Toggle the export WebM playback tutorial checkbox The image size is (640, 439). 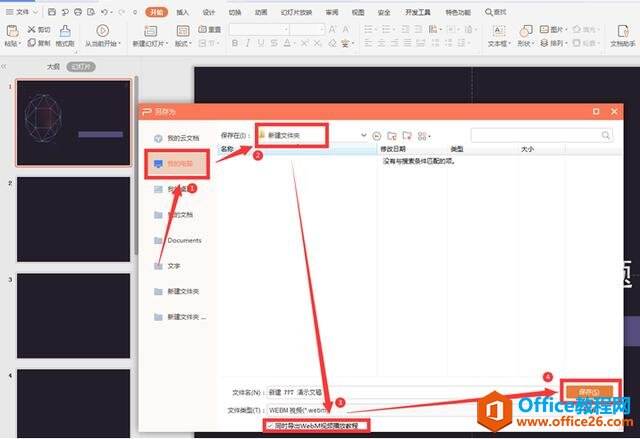click(x=271, y=425)
